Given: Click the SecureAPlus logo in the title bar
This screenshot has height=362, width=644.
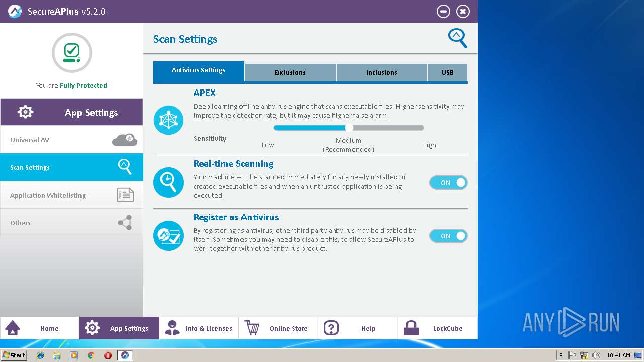Looking at the screenshot, I should click(15, 11).
